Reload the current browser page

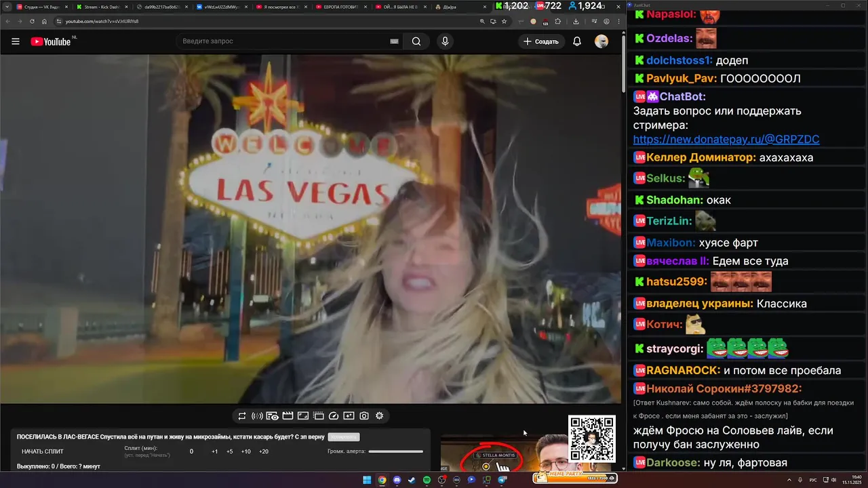[x=32, y=21]
